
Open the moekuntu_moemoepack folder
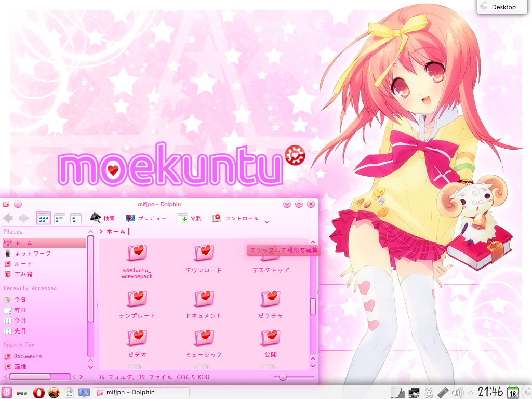point(137,261)
